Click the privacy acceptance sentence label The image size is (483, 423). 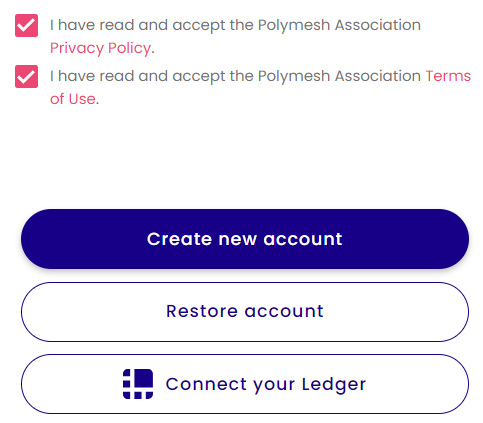coord(235,37)
